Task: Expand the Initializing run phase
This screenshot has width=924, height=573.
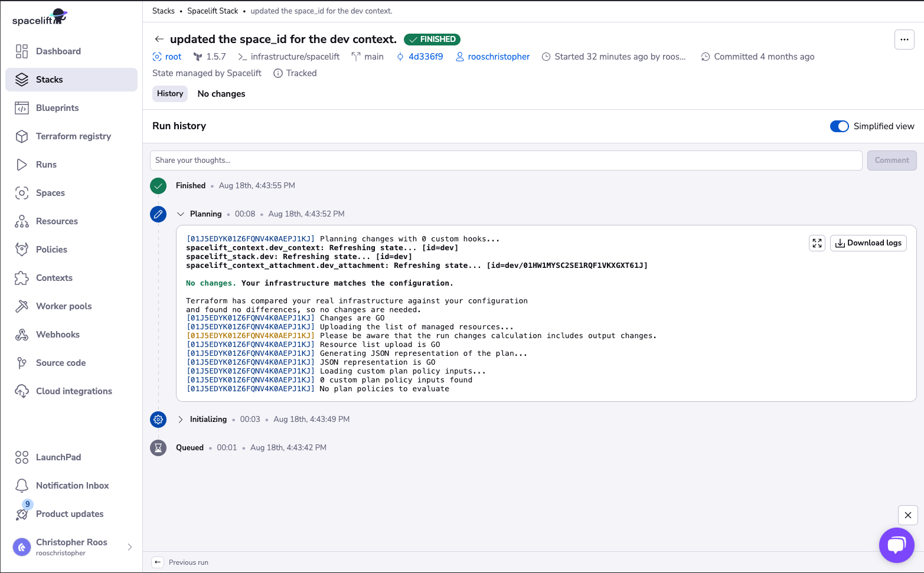Action: (181, 419)
